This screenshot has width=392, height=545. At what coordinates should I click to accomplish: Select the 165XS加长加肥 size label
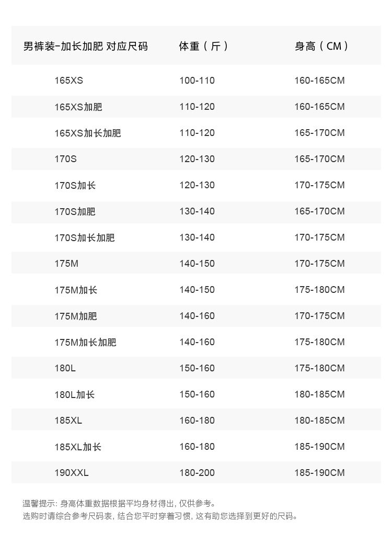(87, 133)
